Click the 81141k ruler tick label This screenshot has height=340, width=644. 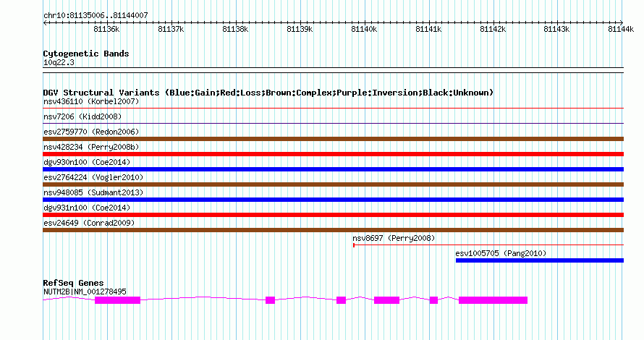(429, 29)
